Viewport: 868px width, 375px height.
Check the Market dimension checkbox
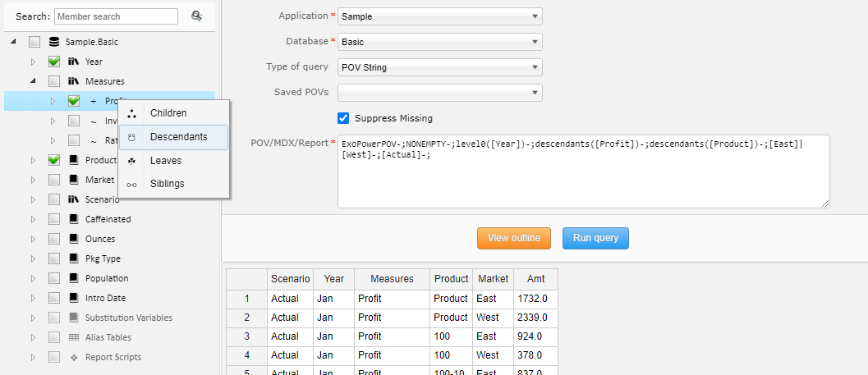pyautogui.click(x=54, y=180)
